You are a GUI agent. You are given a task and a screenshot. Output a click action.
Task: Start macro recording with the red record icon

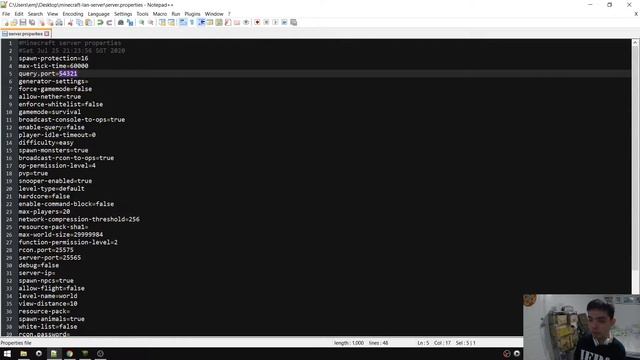[257, 22]
